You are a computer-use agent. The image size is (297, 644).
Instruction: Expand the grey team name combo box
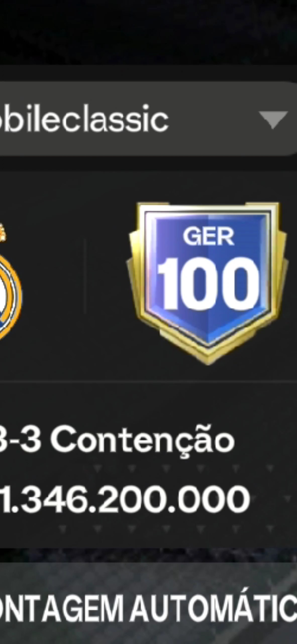click(x=148, y=119)
